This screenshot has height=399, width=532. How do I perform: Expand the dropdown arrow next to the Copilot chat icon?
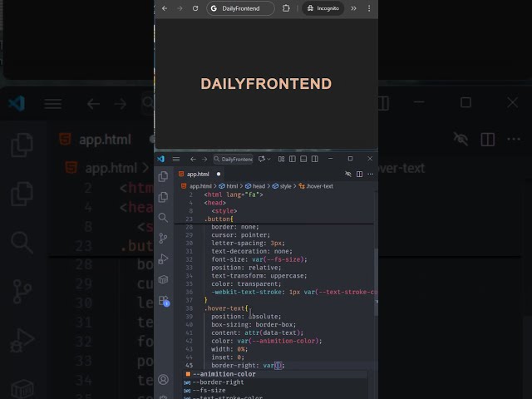(x=268, y=159)
